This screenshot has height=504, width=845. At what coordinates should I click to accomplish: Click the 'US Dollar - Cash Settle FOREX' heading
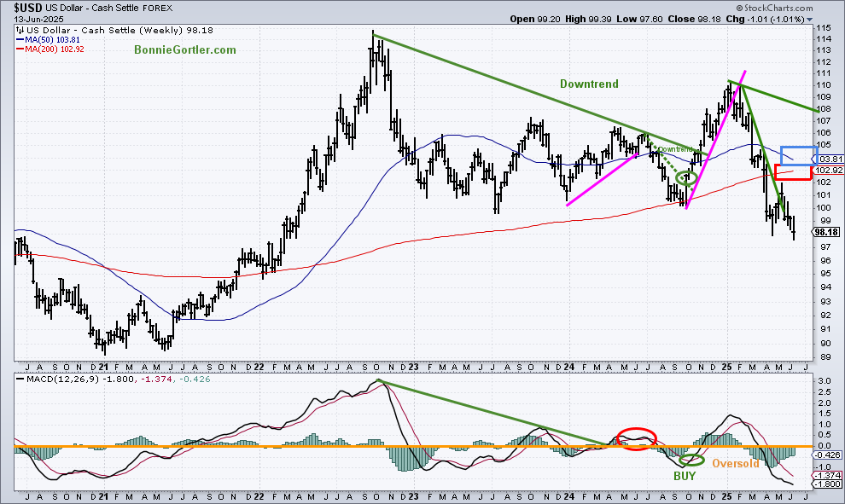[110, 8]
